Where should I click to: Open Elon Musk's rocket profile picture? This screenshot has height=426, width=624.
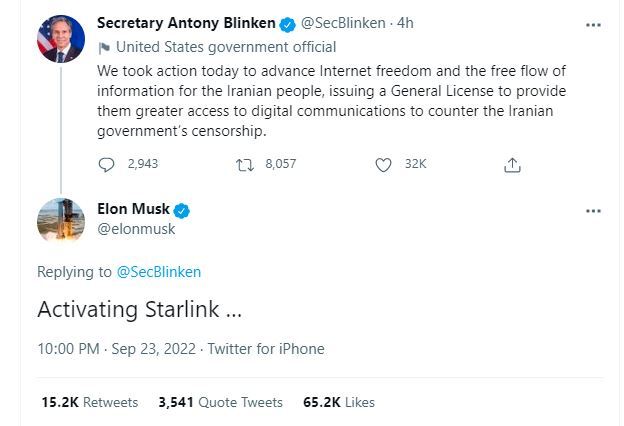tap(61, 220)
